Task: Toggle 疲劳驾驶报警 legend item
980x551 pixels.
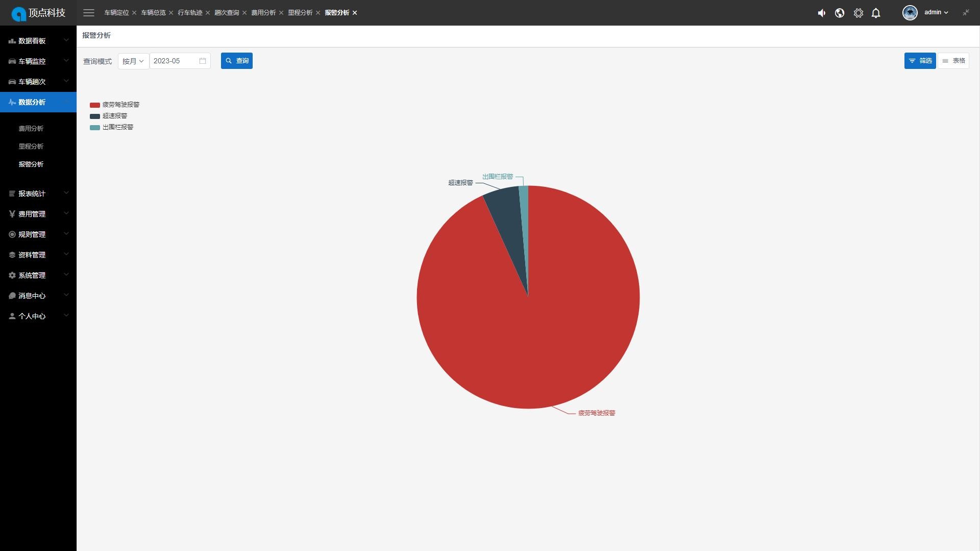Action: (114, 105)
